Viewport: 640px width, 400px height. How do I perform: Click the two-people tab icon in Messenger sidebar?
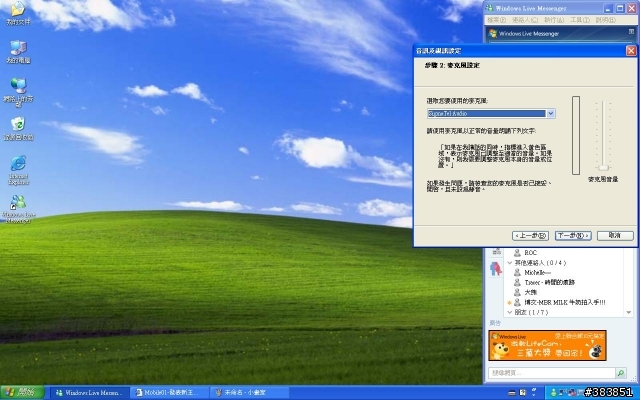[x=496, y=269]
